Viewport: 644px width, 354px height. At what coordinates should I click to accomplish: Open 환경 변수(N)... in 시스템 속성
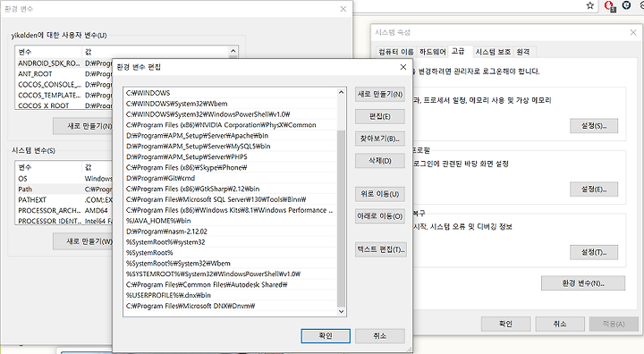pos(583,283)
